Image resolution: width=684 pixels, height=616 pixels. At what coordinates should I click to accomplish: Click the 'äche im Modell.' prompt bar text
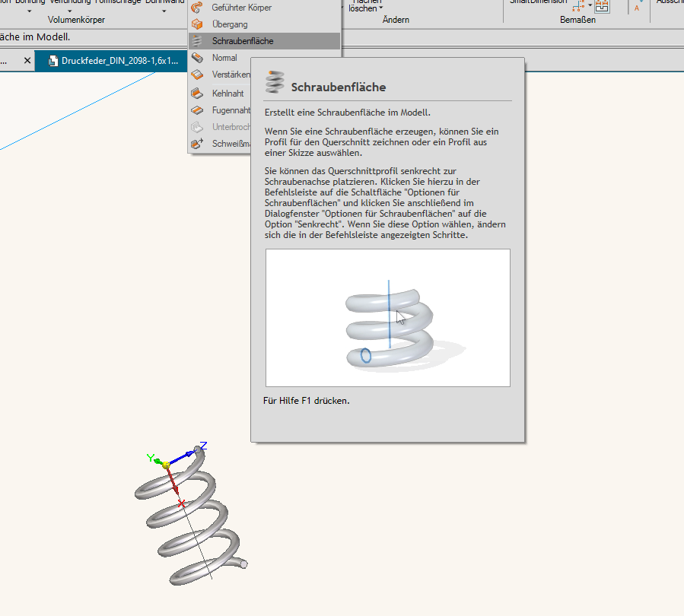[x=35, y=37]
